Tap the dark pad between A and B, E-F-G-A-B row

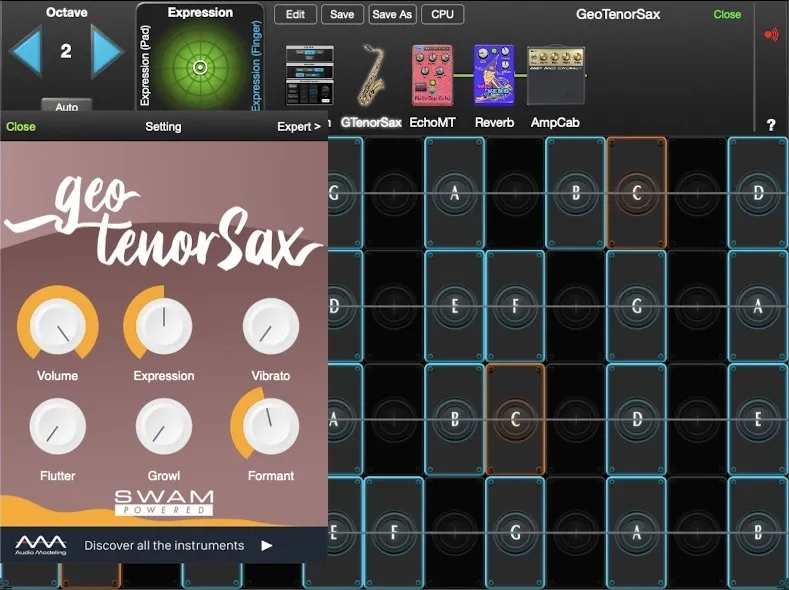[x=697, y=532]
